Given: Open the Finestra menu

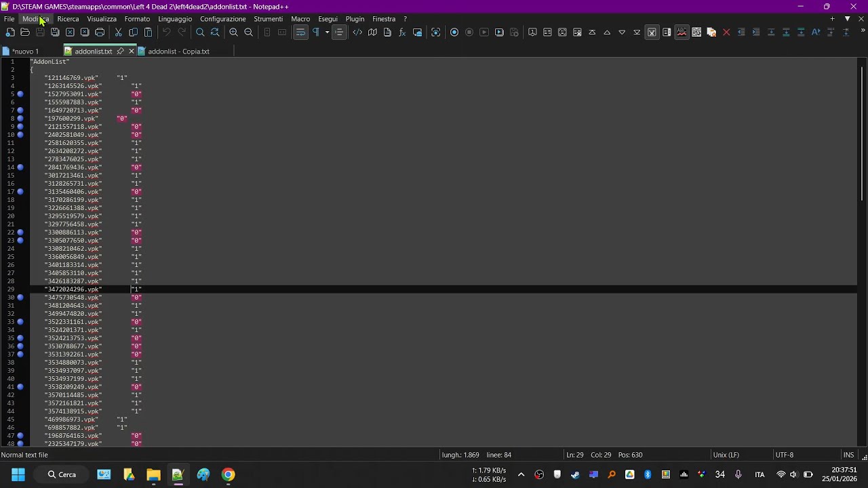Looking at the screenshot, I should tap(384, 19).
